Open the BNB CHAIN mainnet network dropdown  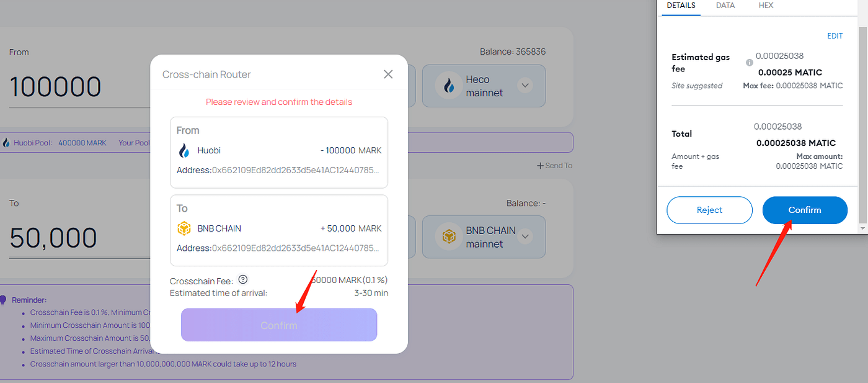click(x=525, y=237)
